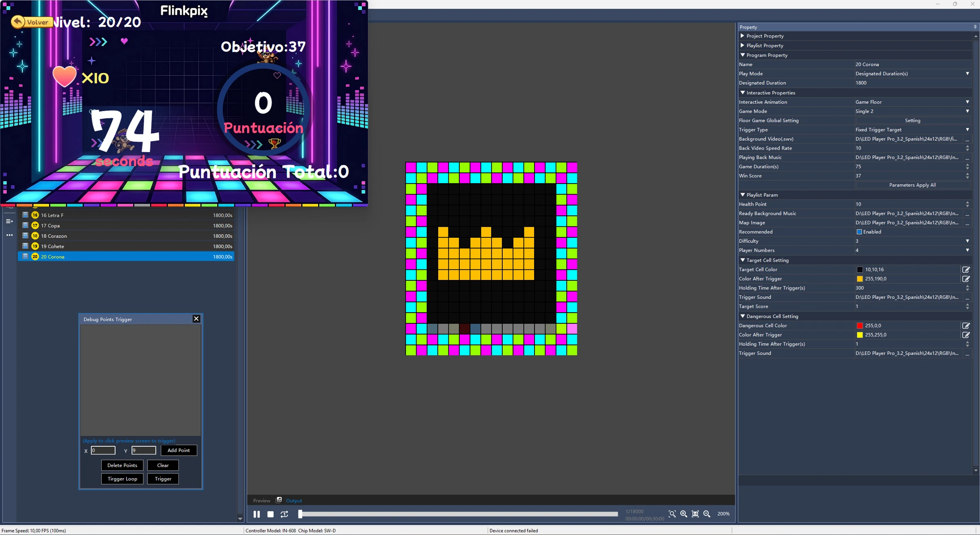Open the Trigger Type dropdown
The image size is (980, 535).
967,130
